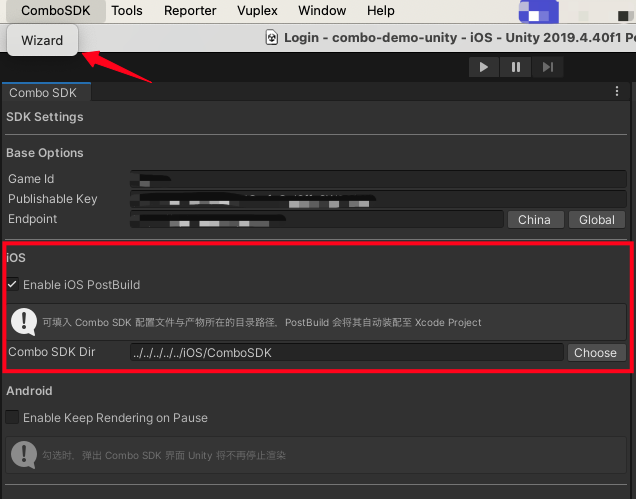Click the Pause button in the toolbar

tap(515, 67)
